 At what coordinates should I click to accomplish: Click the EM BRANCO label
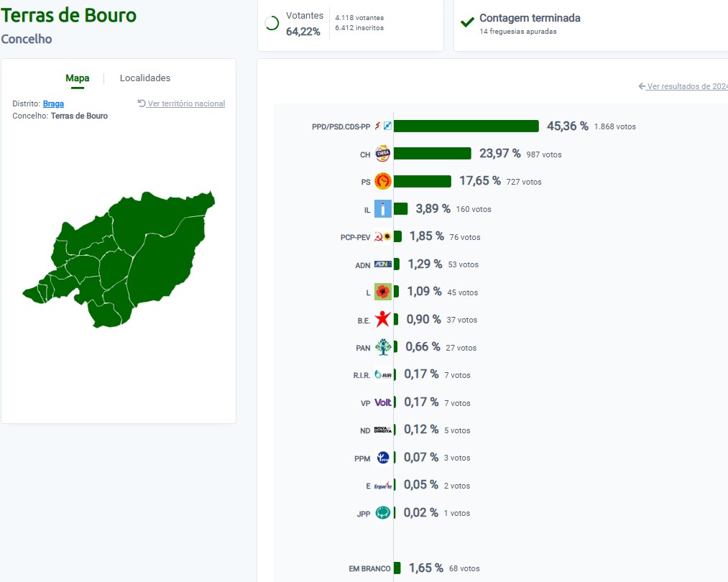(x=369, y=568)
